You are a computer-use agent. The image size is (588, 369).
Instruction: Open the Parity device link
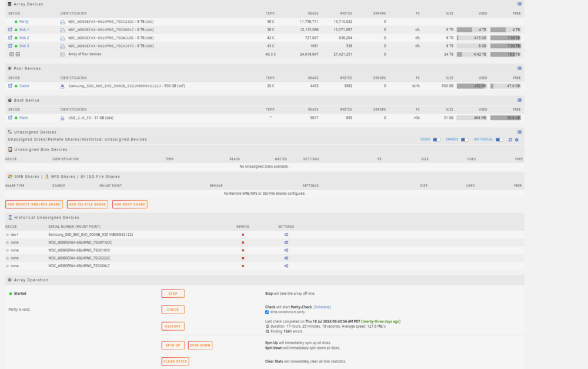pyautogui.click(x=24, y=22)
